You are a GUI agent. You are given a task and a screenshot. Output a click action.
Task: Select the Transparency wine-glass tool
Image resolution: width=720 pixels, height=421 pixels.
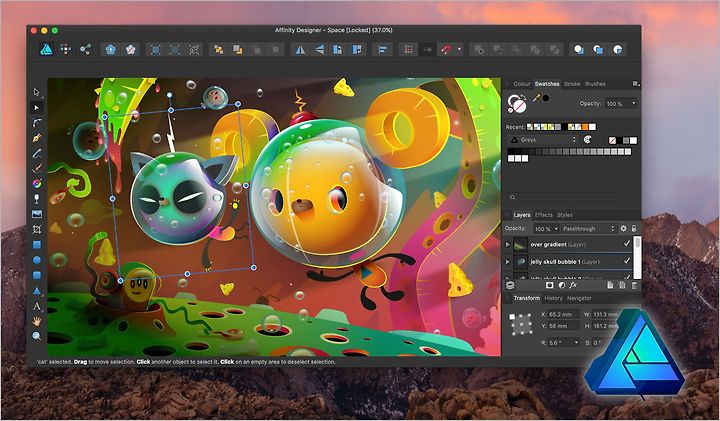click(37, 198)
